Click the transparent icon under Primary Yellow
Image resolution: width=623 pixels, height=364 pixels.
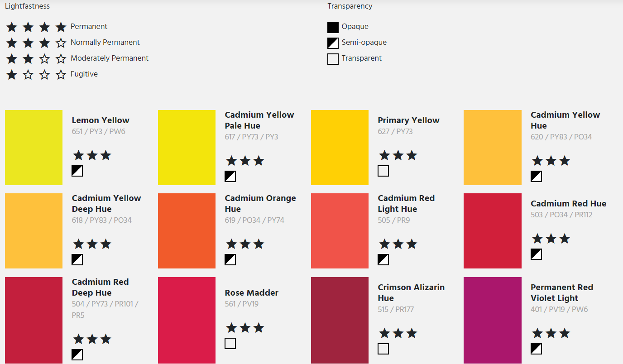(x=383, y=171)
